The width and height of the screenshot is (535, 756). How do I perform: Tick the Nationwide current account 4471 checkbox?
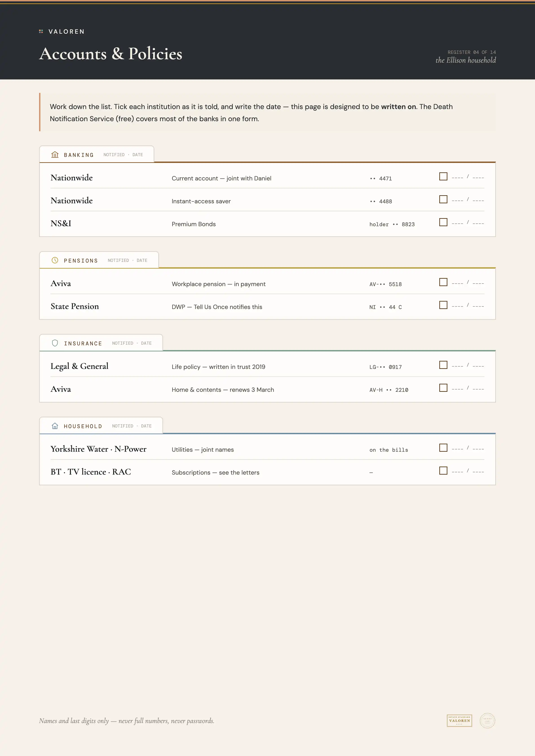[443, 176]
